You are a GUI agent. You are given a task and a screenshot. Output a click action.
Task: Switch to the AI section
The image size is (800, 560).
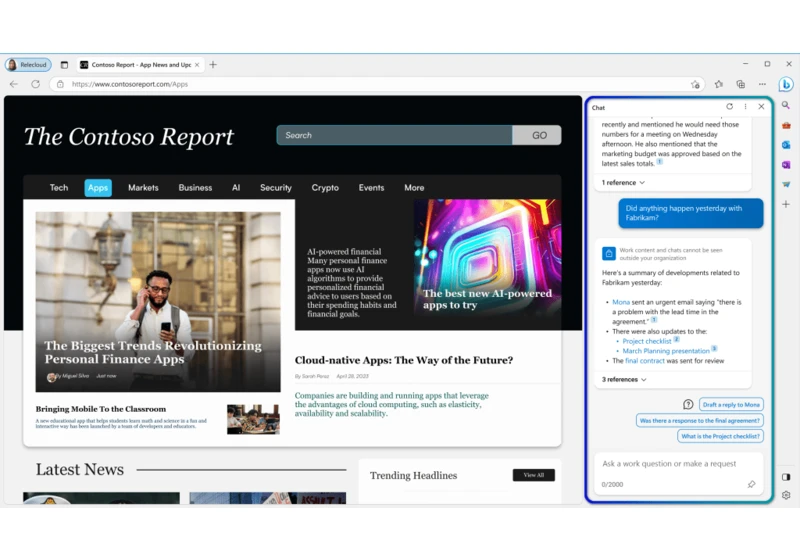[x=236, y=188]
